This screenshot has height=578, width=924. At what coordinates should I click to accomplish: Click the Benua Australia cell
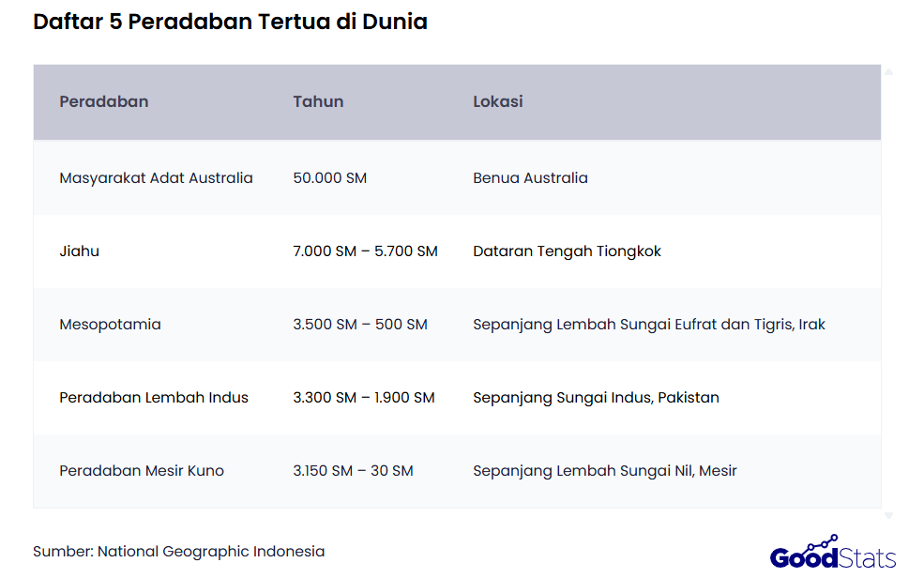[530, 178]
